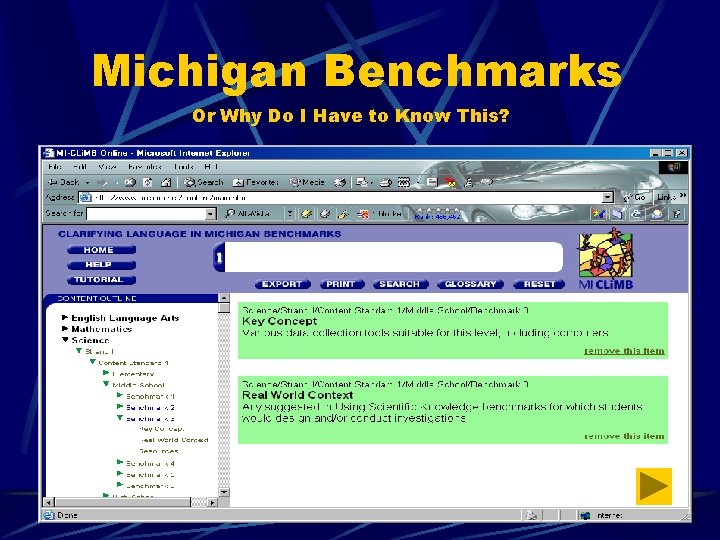The height and width of the screenshot is (540, 720).
Task: Open the Favorites toolbar button
Action: 256,182
